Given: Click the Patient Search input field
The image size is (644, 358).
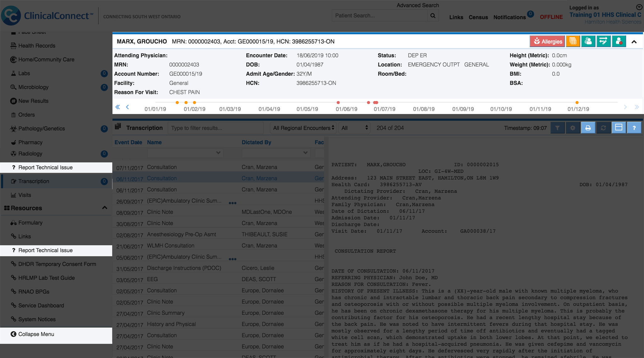Looking at the screenshot, I should [380, 15].
